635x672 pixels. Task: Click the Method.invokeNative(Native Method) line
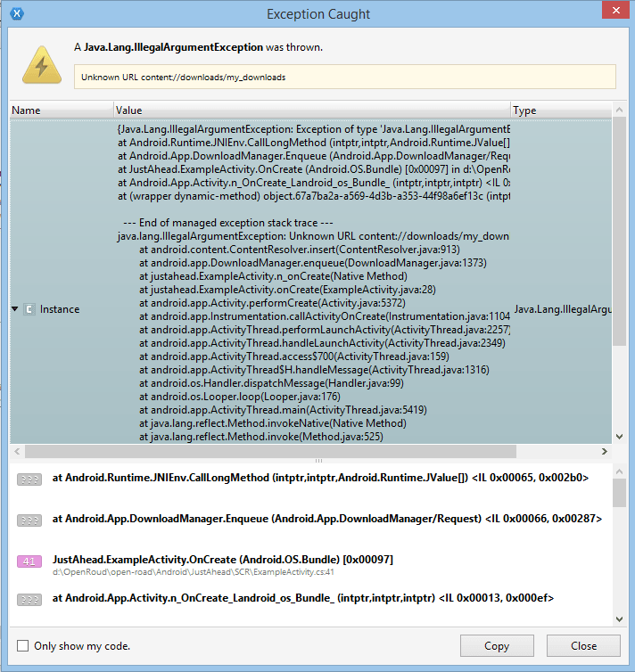coord(273,423)
